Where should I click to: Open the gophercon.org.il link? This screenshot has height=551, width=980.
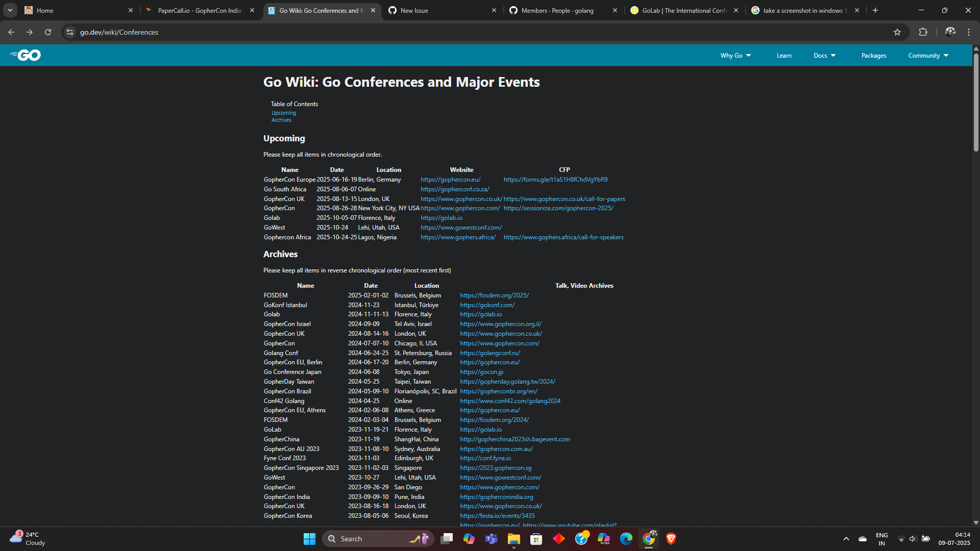tap(501, 324)
